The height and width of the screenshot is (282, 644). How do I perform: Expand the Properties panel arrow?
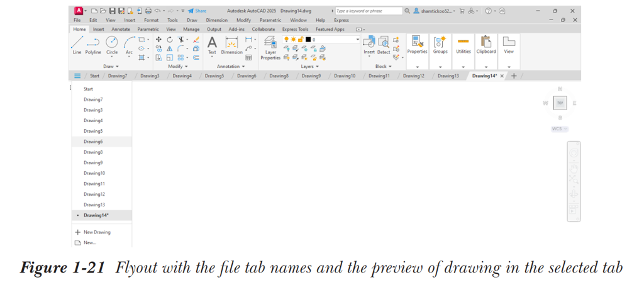click(418, 67)
